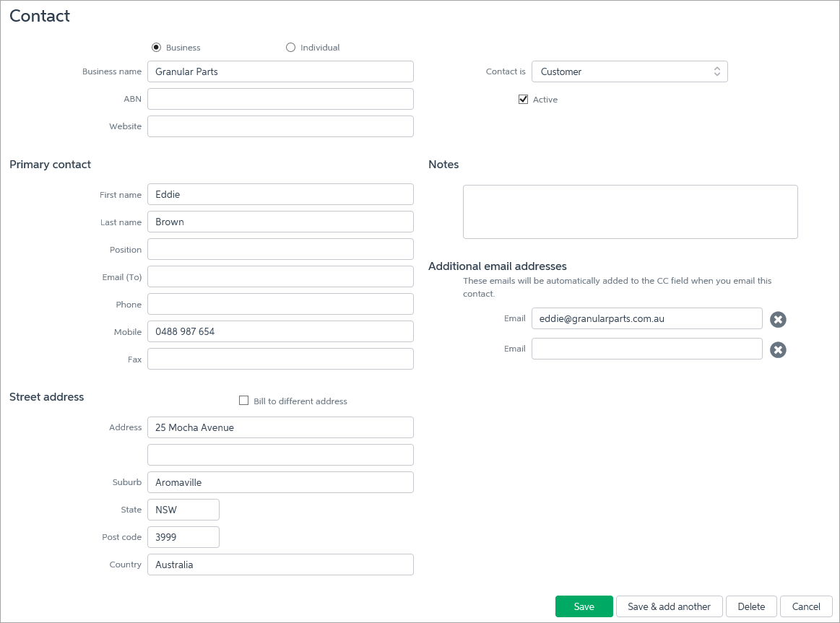This screenshot has height=623, width=840.
Task: Click the Suburb field containing Aromaville
Action: [x=280, y=482]
